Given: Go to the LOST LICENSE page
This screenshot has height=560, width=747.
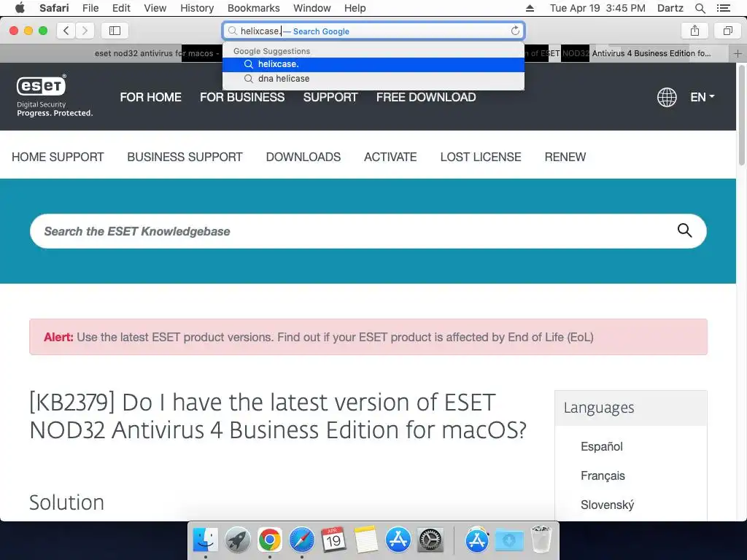Looking at the screenshot, I should click(481, 157).
